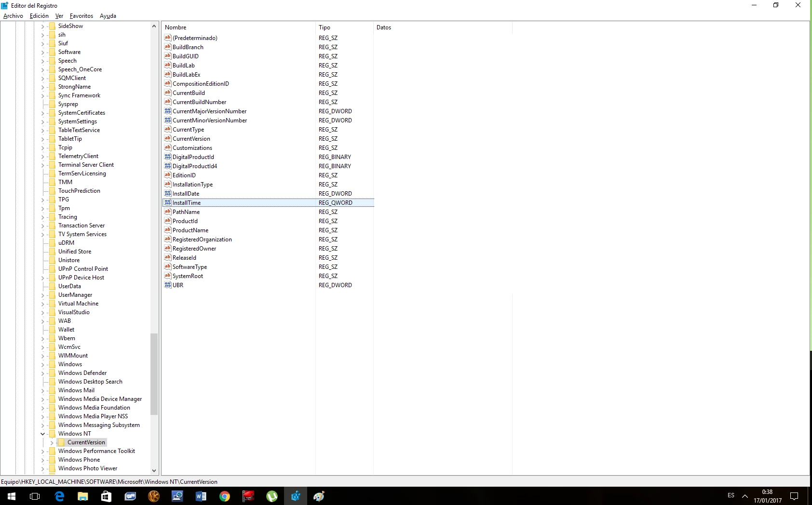Open Microsoft Edge from the taskbar

click(x=59, y=496)
